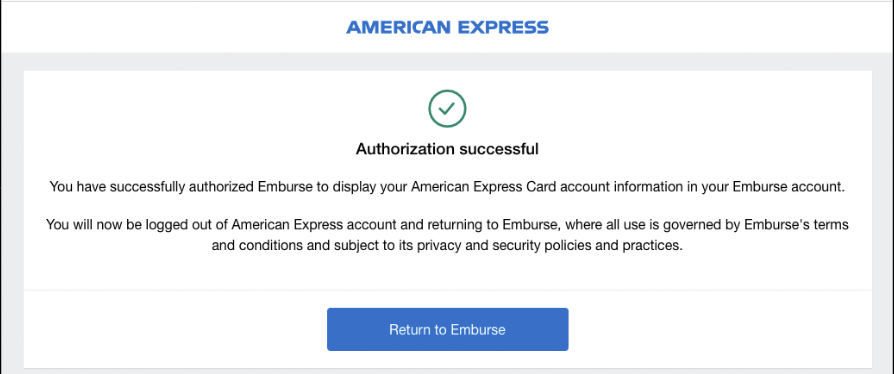Click the words "American Express Card" in first paragraph

click(470, 186)
